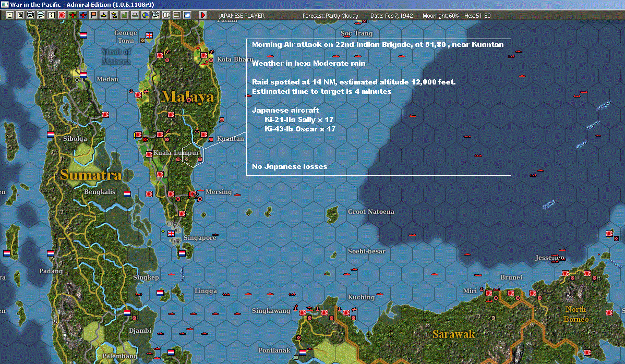Screen dimensions: 625x364
Task: Click the Dutch flag marker beside Medan
Action: [x=83, y=75]
